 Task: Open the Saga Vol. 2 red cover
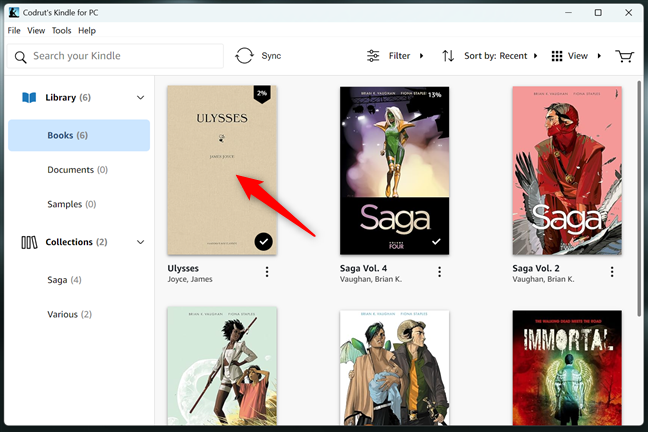[x=567, y=170]
